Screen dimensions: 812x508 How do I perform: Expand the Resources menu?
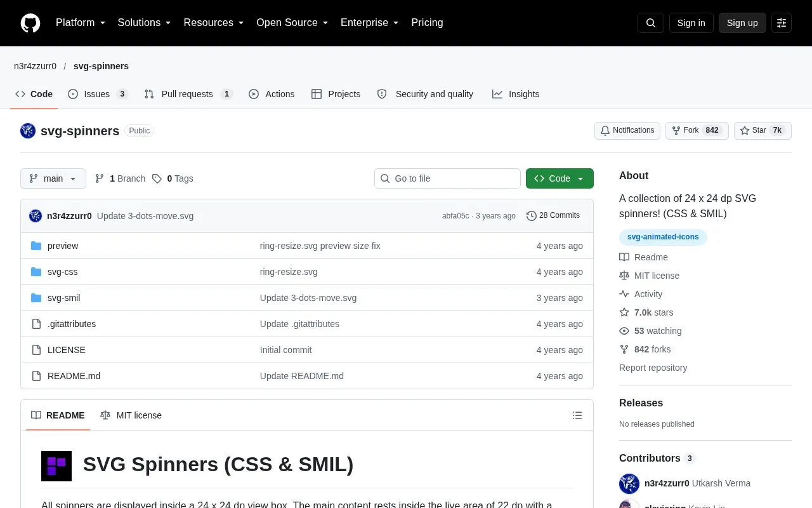click(x=214, y=23)
